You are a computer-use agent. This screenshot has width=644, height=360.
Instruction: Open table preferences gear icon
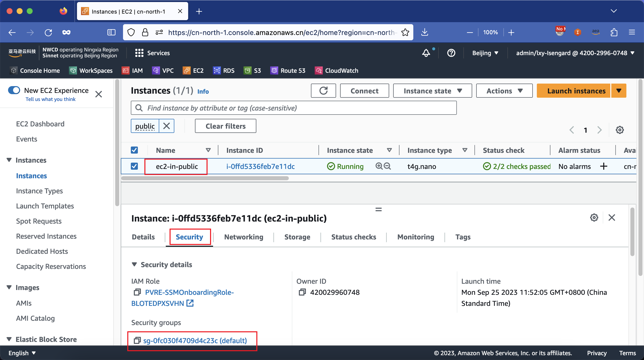pyautogui.click(x=620, y=130)
